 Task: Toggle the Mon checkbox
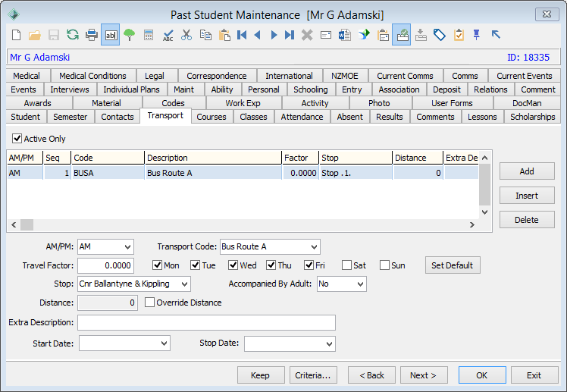pyautogui.click(x=157, y=265)
